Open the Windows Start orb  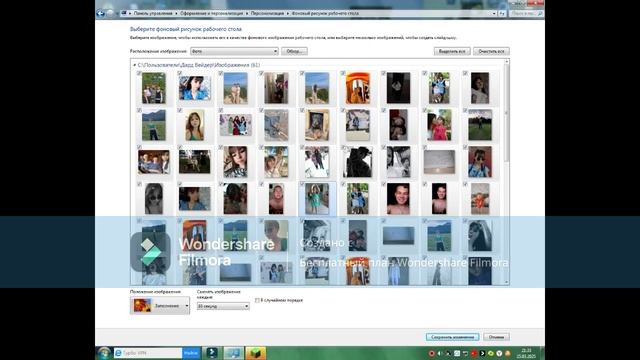click(104, 353)
